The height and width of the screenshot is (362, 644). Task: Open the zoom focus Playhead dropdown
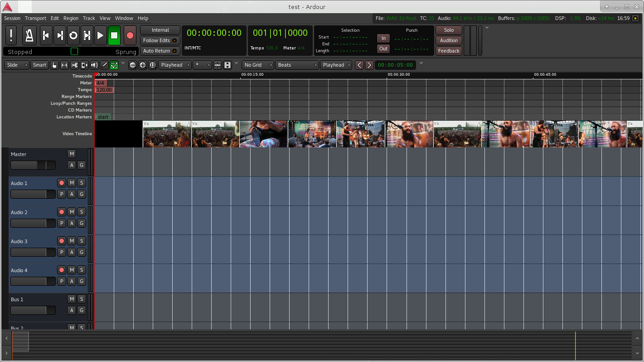175,65
